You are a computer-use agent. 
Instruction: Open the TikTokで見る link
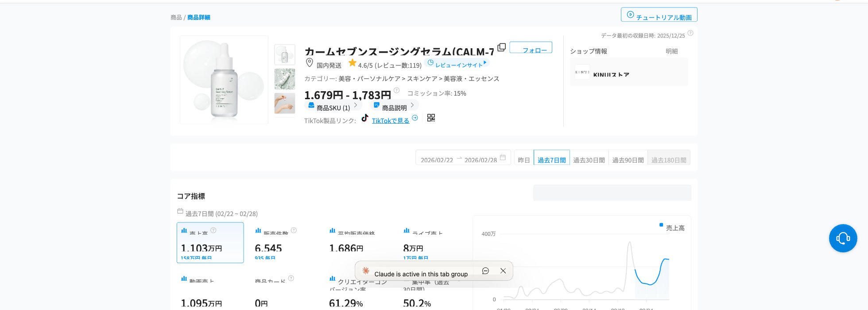[x=390, y=120]
